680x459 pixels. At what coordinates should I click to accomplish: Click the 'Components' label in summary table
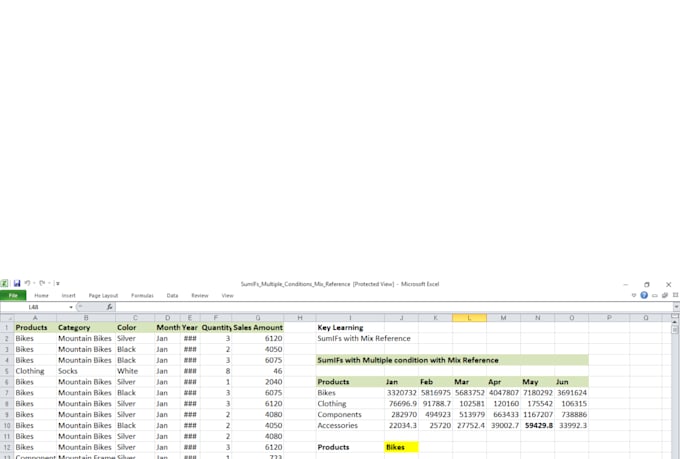tap(350, 415)
